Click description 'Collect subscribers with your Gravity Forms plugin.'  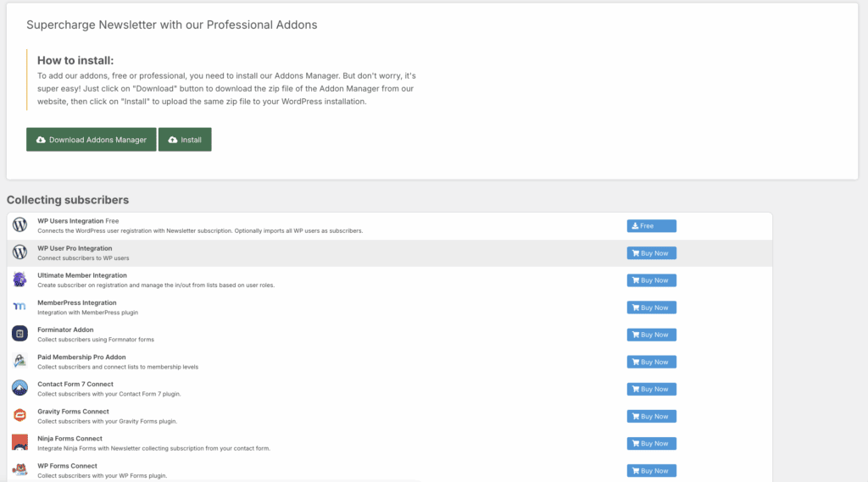click(108, 422)
